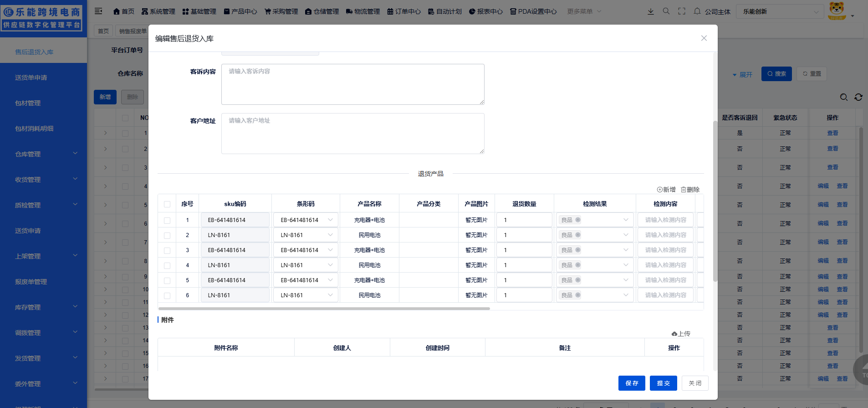Screen dimensions: 868x408
Task: Open barcode dropdown in row 2
Action: (x=330, y=235)
